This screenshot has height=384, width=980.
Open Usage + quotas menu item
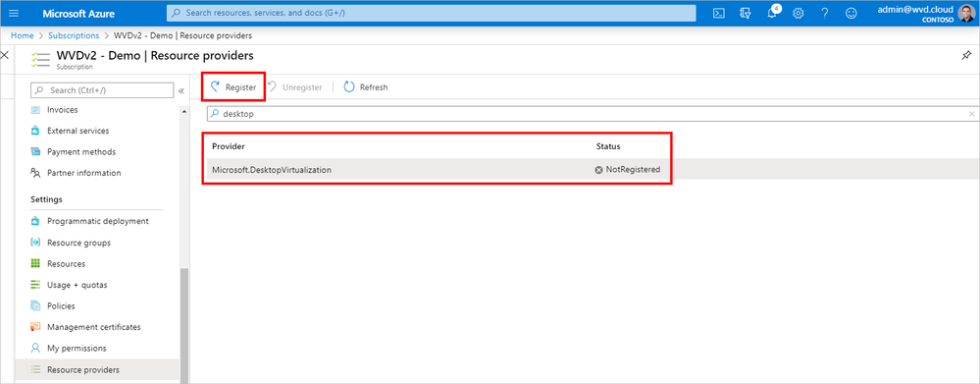tap(77, 285)
